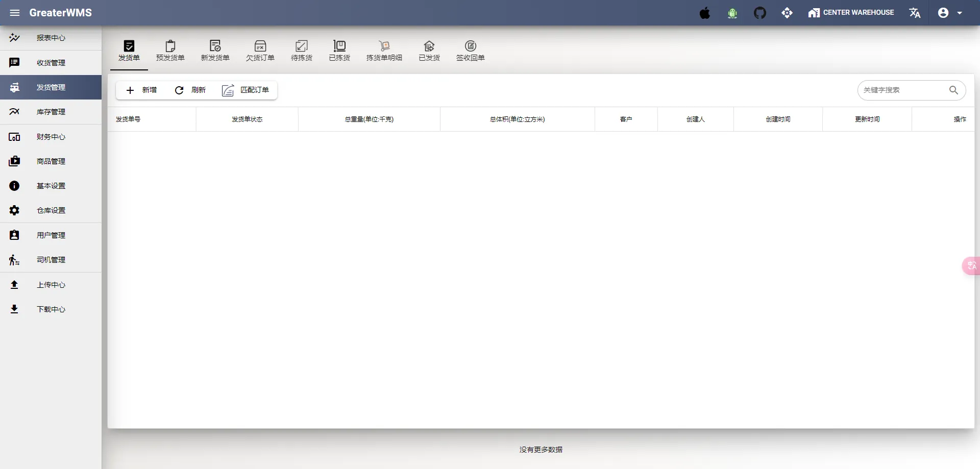Toggle the hamburger menu in the header
The width and height of the screenshot is (980, 469).
(x=15, y=13)
